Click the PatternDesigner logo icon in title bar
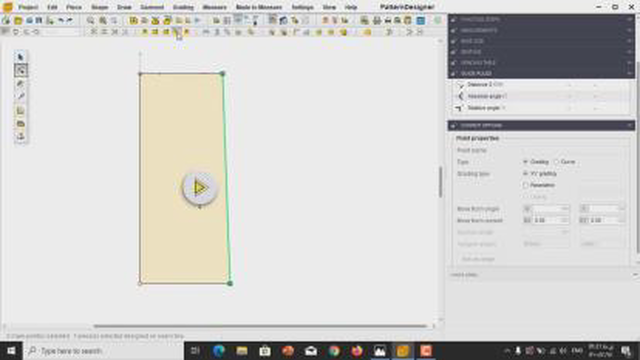 click(7, 7)
